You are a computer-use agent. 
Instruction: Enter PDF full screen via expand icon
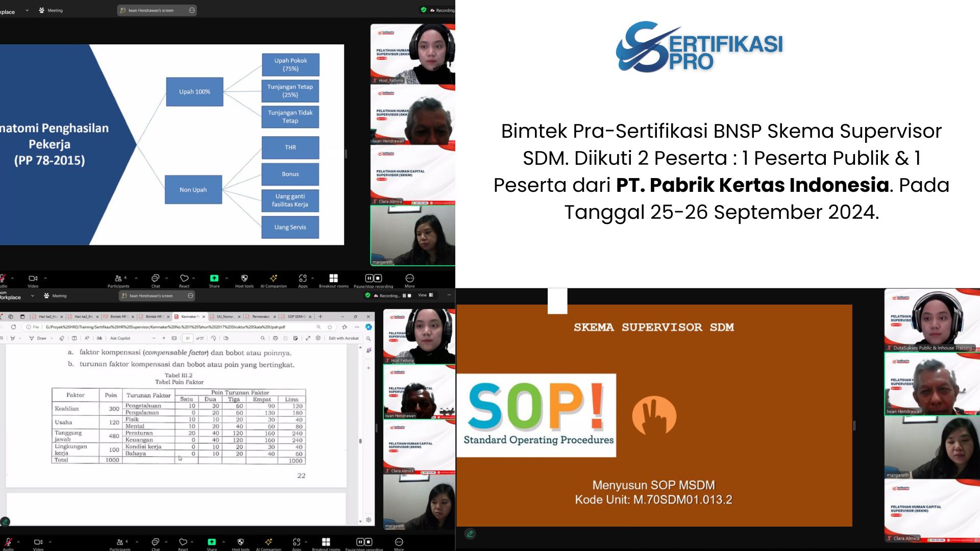tap(308, 338)
